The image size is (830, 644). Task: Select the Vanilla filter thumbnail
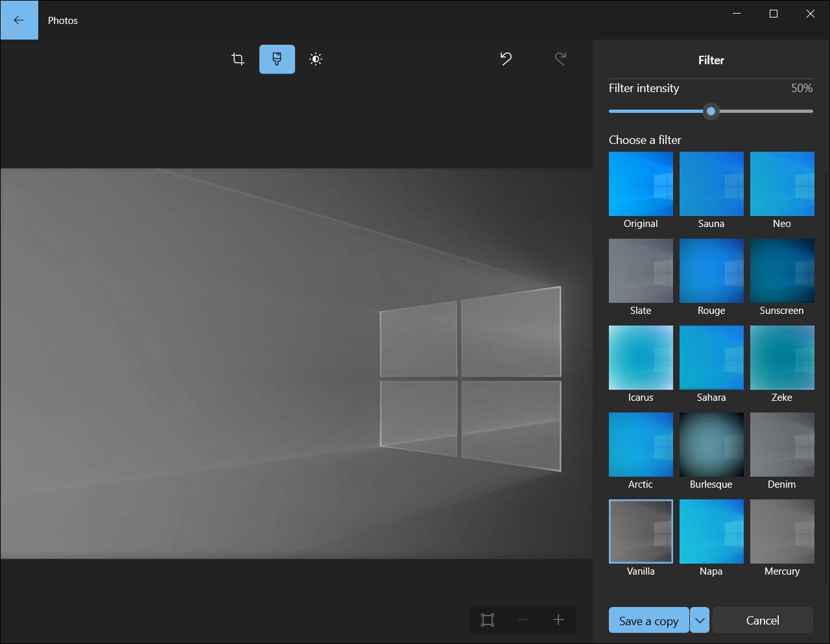(641, 531)
